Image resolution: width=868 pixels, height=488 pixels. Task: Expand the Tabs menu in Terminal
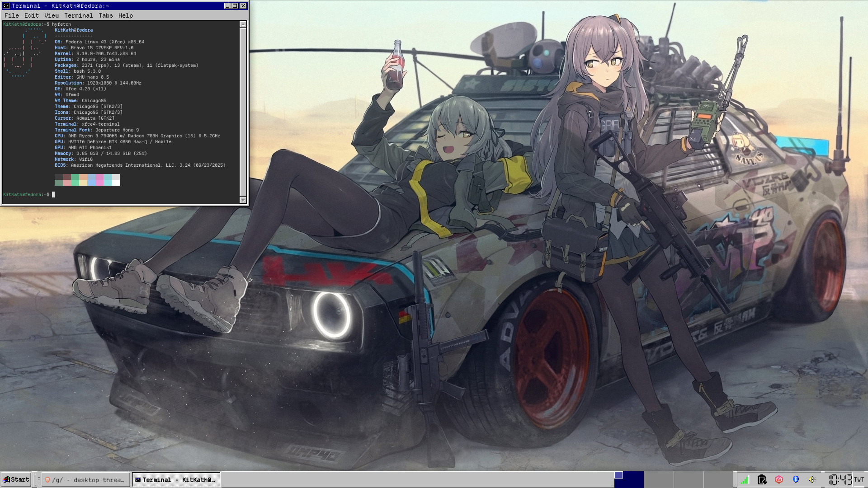(x=106, y=15)
